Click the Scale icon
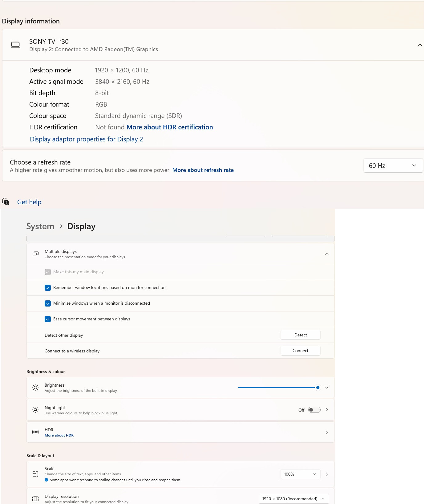The image size is (425, 504). click(x=35, y=474)
